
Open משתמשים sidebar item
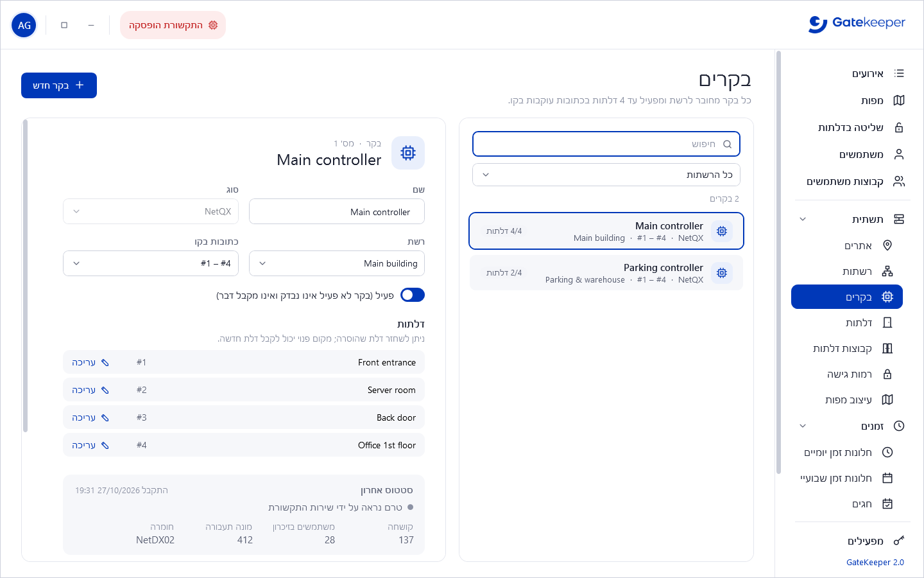click(852, 154)
